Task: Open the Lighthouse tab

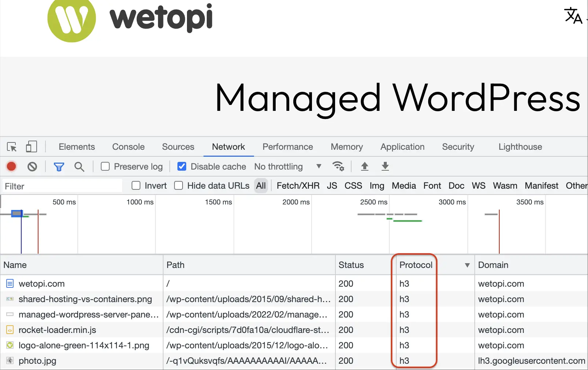Action: pyautogui.click(x=520, y=147)
